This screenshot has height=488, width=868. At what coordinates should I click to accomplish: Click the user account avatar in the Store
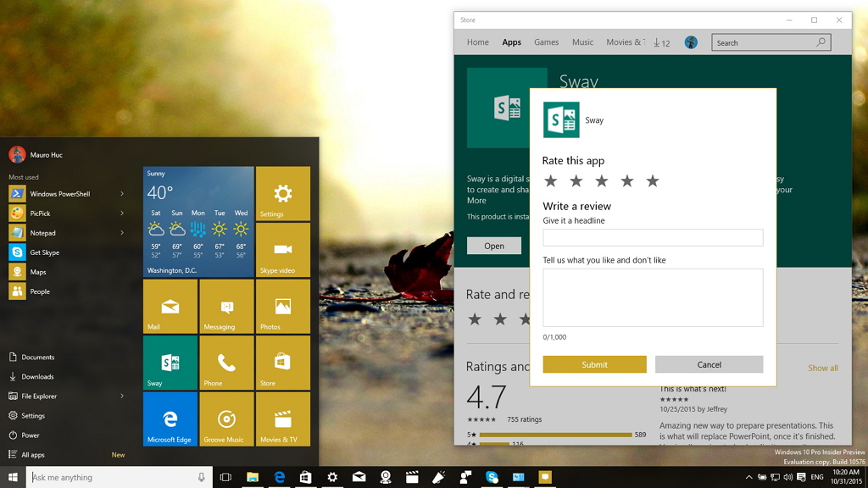click(x=691, y=42)
